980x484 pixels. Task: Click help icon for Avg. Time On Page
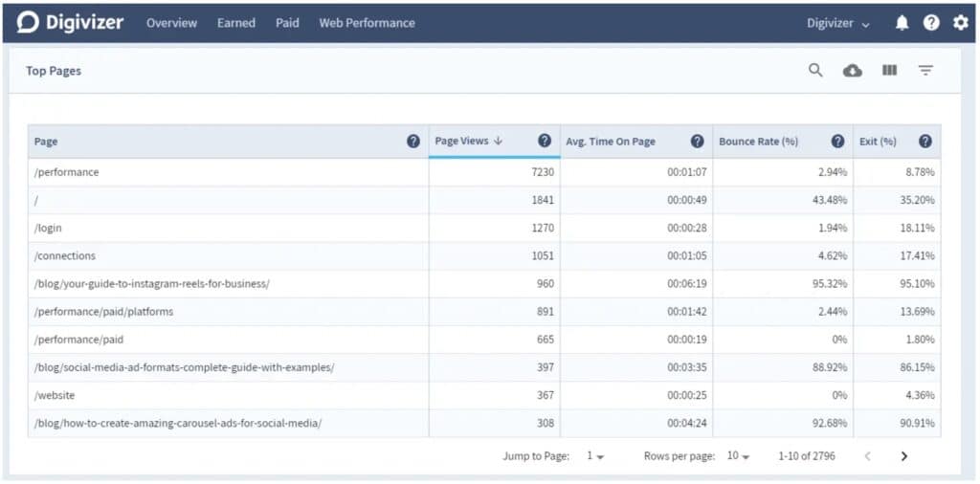698,141
